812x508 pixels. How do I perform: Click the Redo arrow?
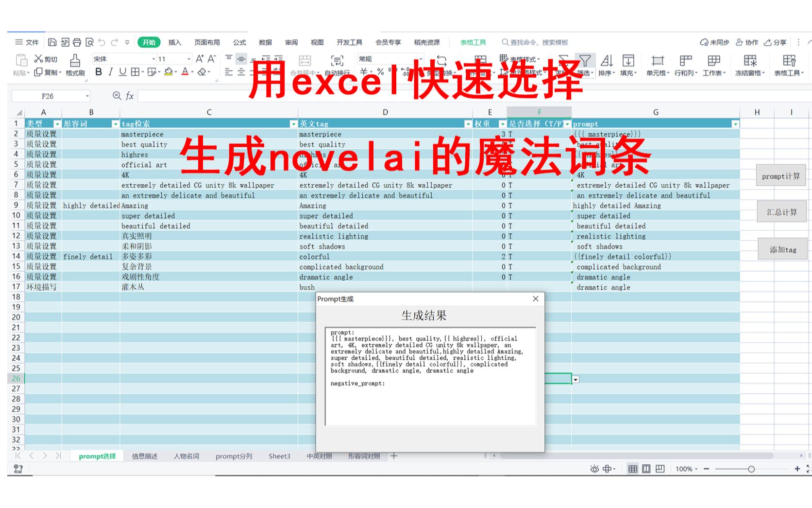[x=114, y=42]
